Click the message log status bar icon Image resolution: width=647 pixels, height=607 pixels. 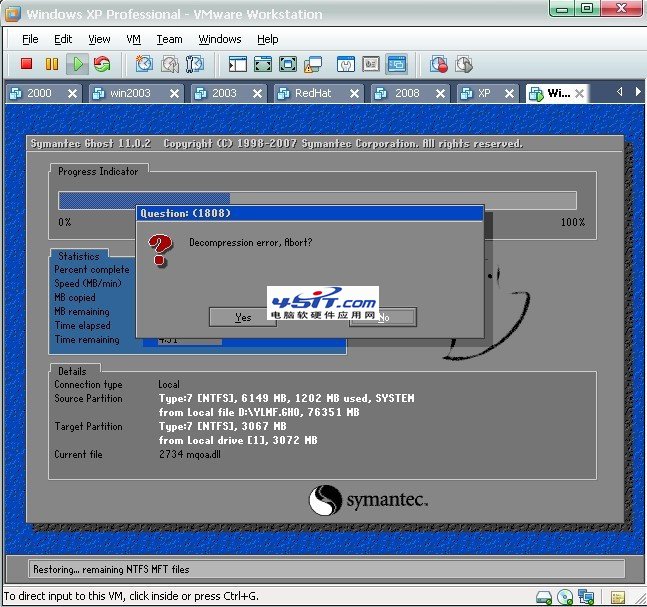click(x=617, y=597)
